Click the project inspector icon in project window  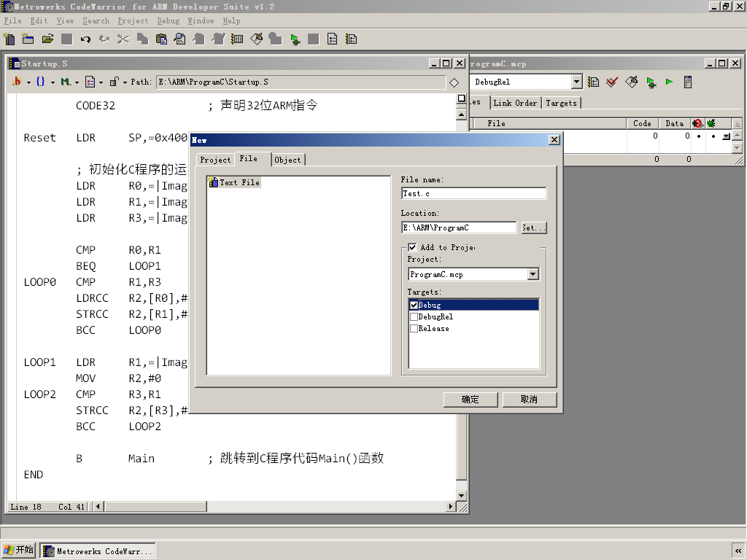click(x=687, y=82)
